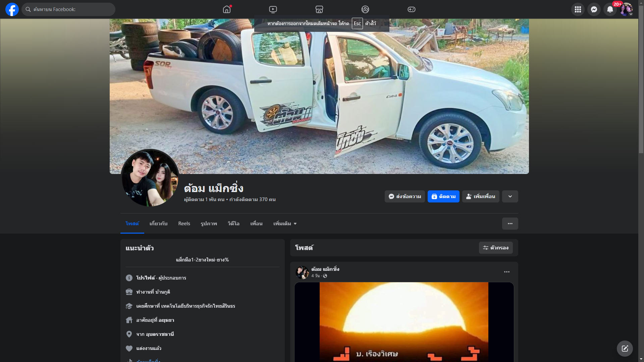Image resolution: width=644 pixels, height=362 pixels.
Task: Open the Watch video icon
Action: 273,9
